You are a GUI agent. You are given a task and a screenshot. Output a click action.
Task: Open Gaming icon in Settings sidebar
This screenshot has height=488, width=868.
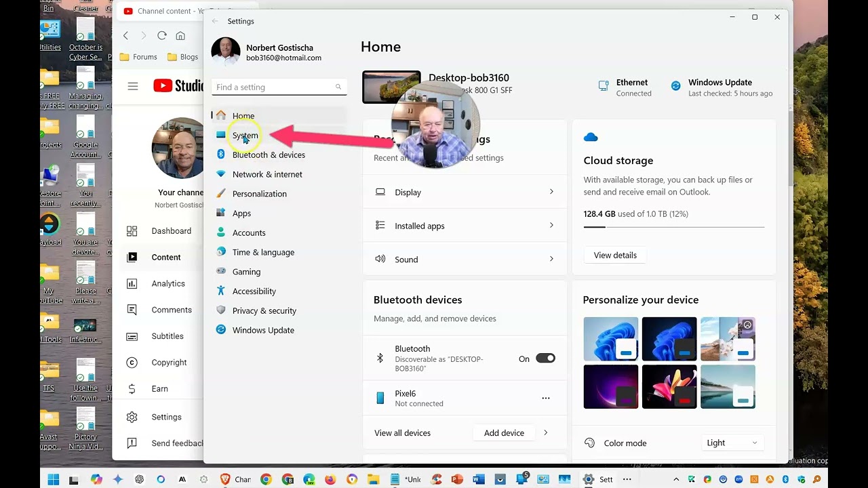click(x=221, y=271)
